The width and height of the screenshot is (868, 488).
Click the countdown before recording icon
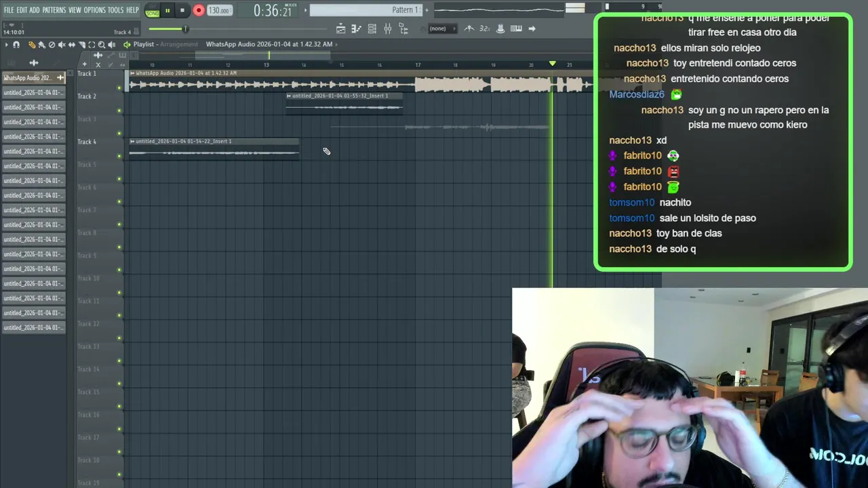[x=485, y=28]
